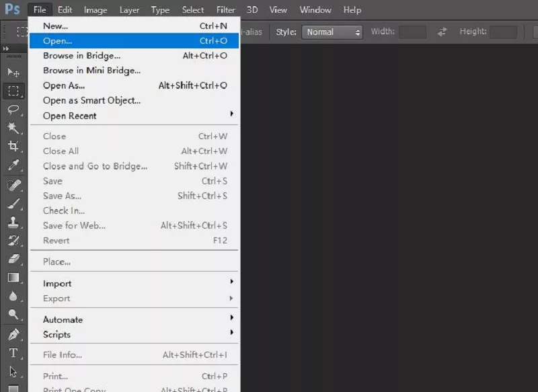Select the Healing Brush tool

[x=13, y=185]
